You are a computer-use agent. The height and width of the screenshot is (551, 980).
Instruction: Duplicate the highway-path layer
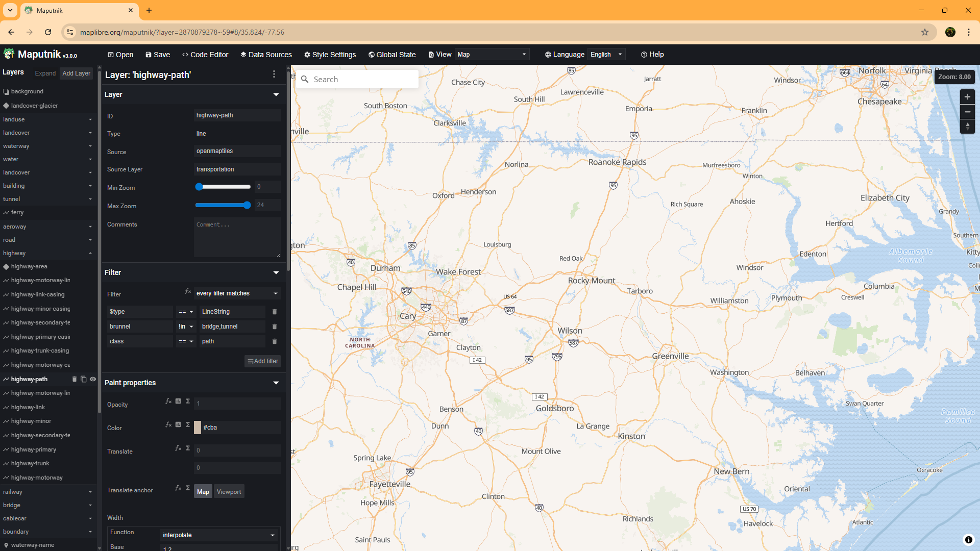tap(84, 379)
